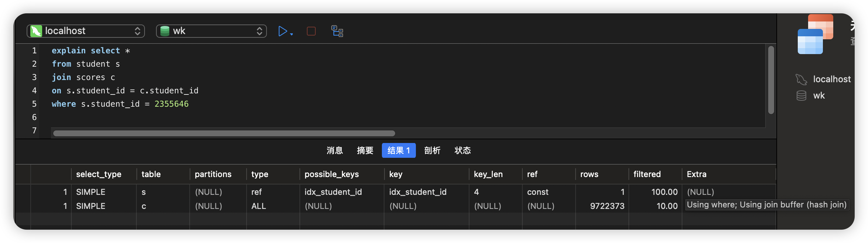Click the green wk database icon in toolbar

tap(165, 31)
